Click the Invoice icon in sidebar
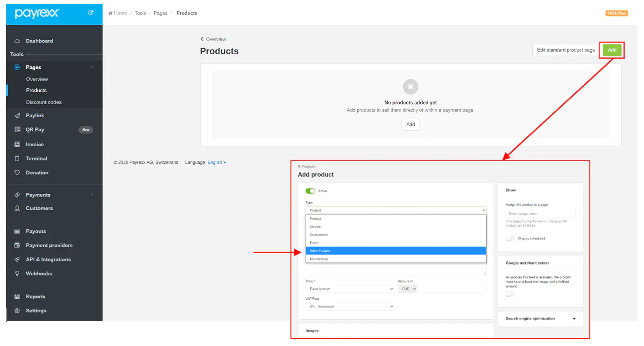Image resolution: width=644 pixels, height=346 pixels. point(17,145)
